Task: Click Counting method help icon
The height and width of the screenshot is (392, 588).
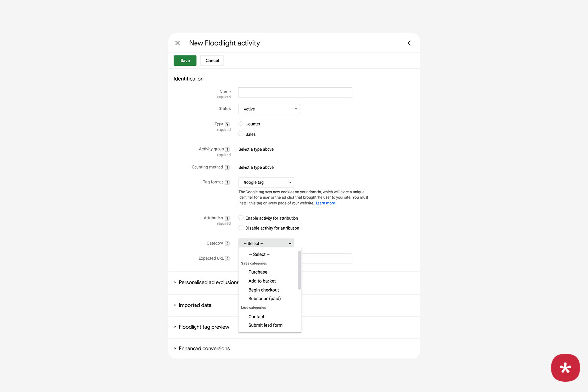Action: tap(227, 167)
